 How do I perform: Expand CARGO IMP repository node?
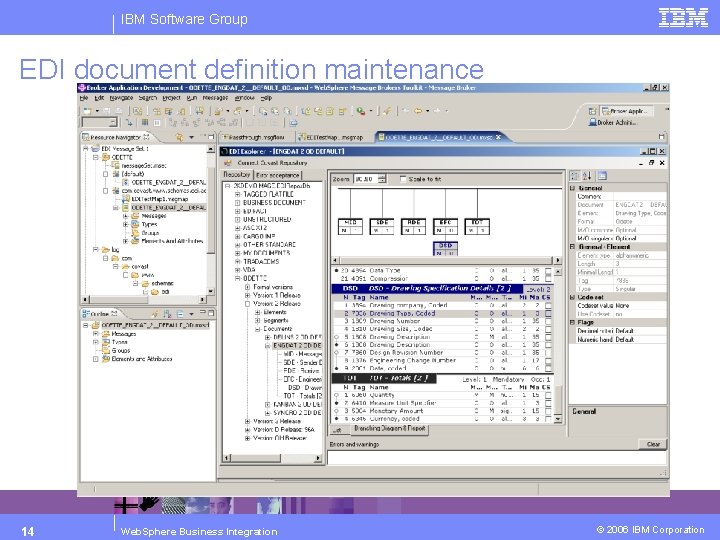click(237, 236)
